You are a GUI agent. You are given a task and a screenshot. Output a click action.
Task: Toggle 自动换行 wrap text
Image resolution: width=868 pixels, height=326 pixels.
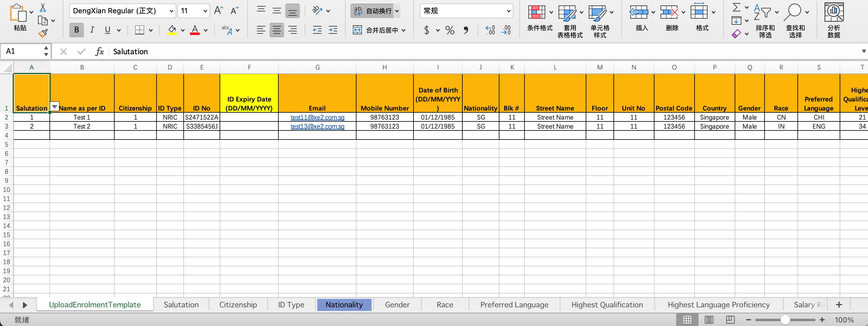[372, 11]
